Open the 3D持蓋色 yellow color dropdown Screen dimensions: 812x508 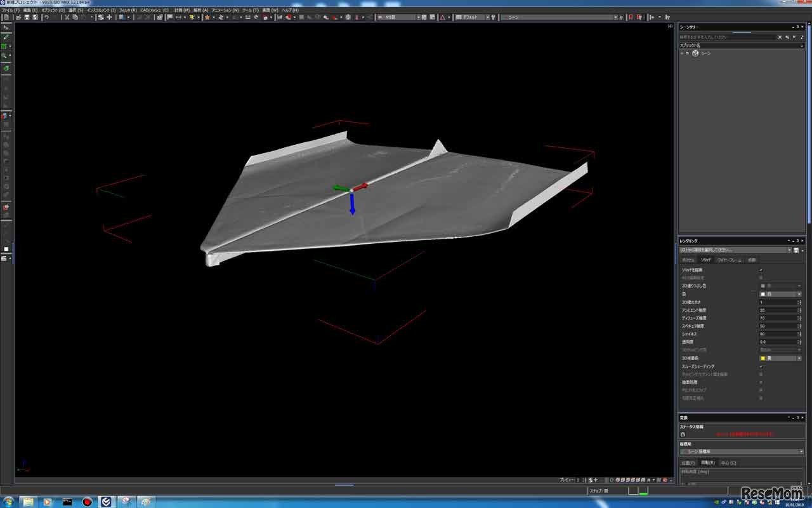(x=799, y=358)
